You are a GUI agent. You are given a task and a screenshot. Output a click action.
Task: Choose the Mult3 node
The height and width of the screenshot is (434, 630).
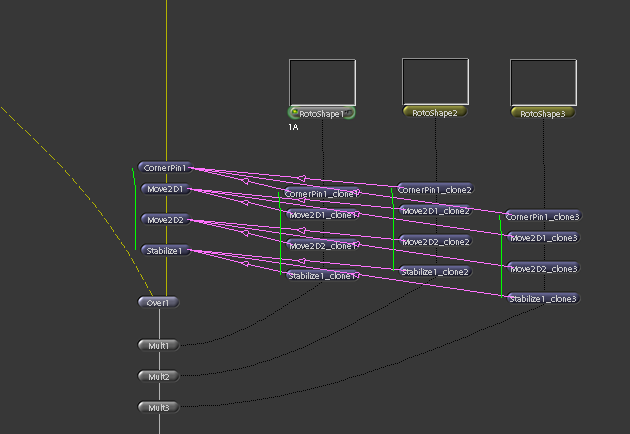[159, 407]
